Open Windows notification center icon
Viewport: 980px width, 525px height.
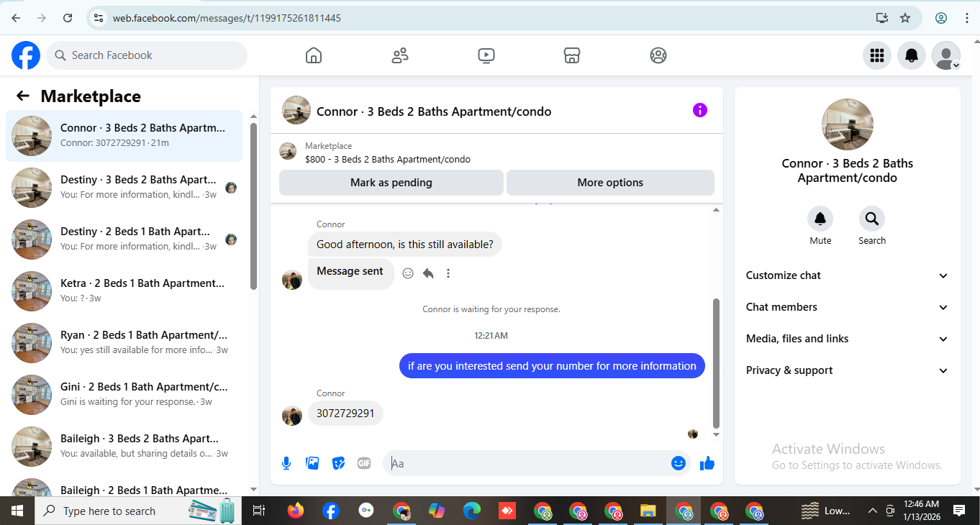pos(959,511)
